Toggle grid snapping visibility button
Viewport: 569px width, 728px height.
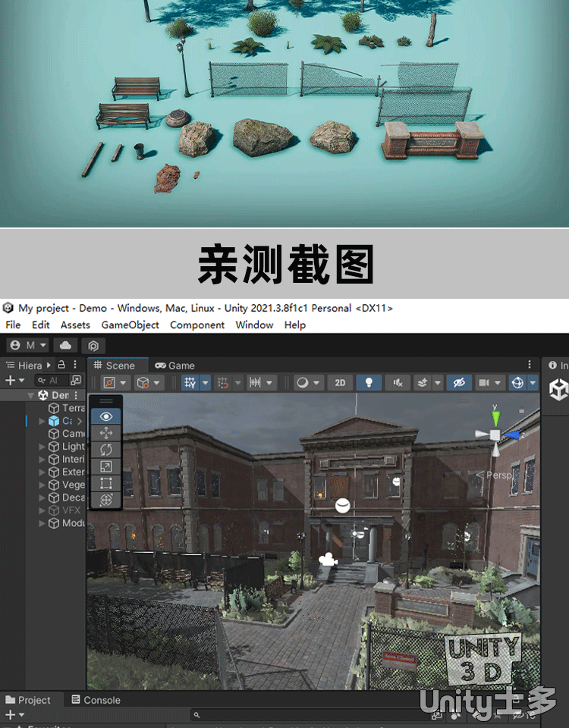click(x=190, y=382)
